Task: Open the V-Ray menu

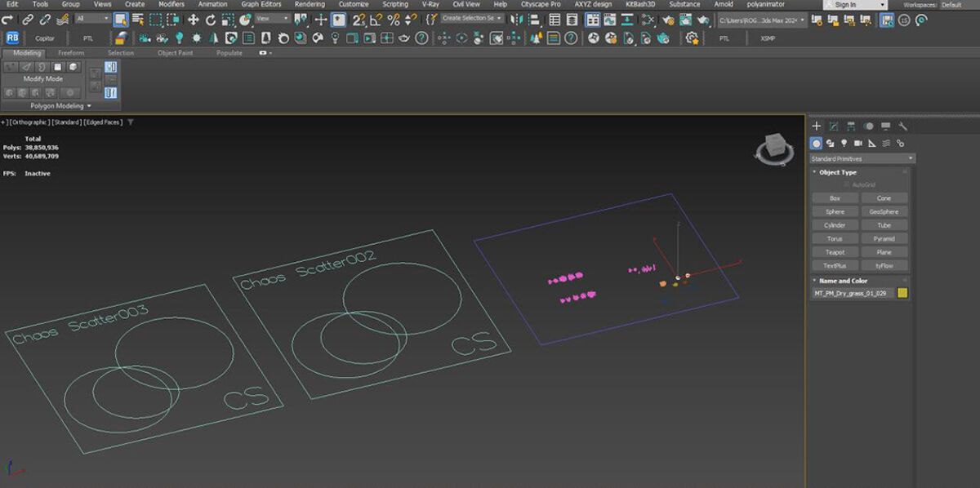Action: click(x=430, y=4)
